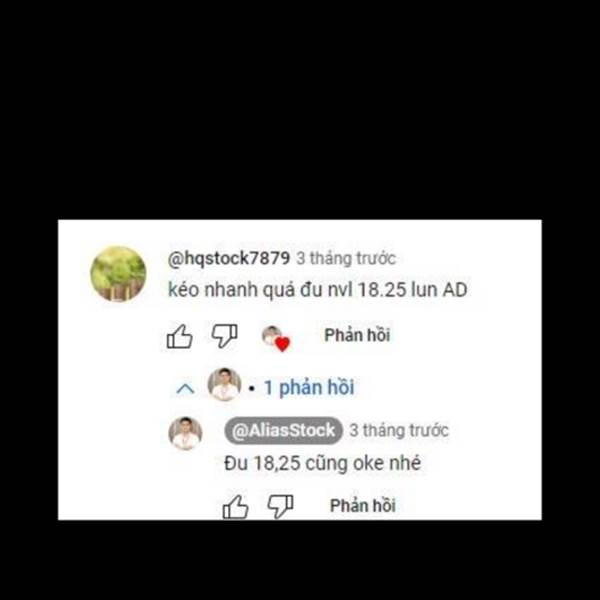Like the comment from @hqstock7879

point(179,336)
